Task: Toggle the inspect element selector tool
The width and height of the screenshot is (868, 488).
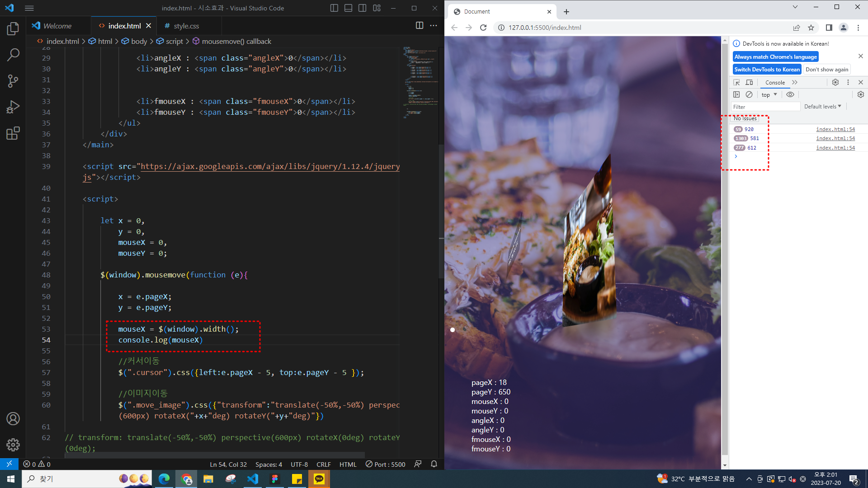Action: point(736,82)
